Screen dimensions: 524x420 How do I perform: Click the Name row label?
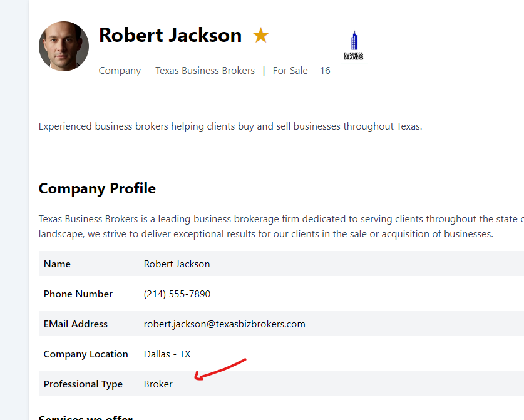pos(57,264)
